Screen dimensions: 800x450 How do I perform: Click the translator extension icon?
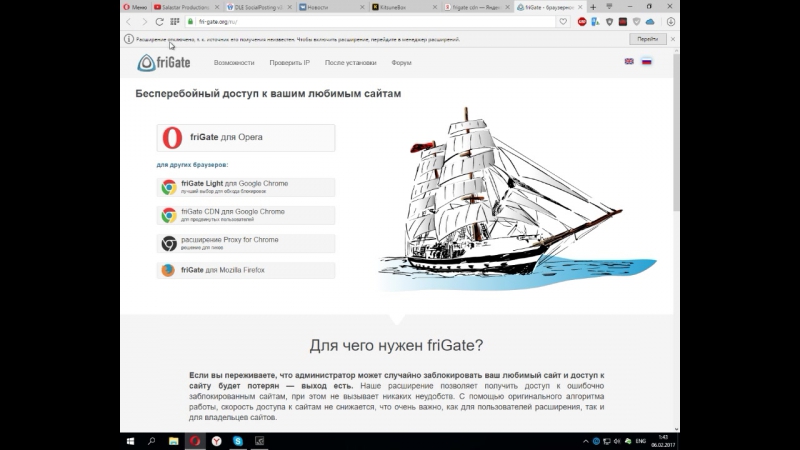click(595, 21)
